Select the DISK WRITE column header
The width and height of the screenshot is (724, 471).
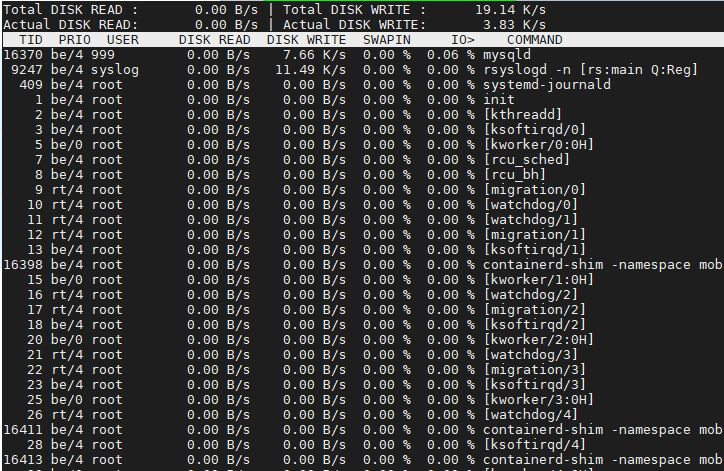(x=306, y=39)
